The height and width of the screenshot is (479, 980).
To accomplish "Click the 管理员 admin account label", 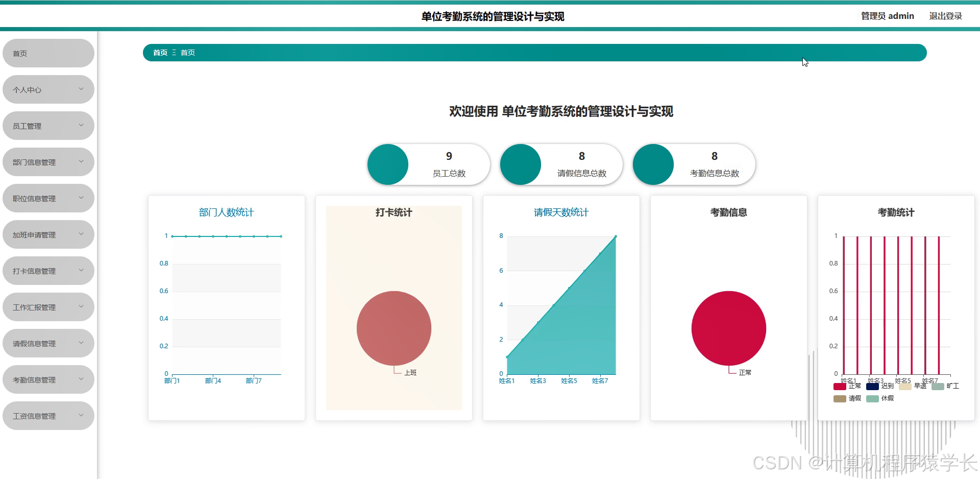I will 887,16.
